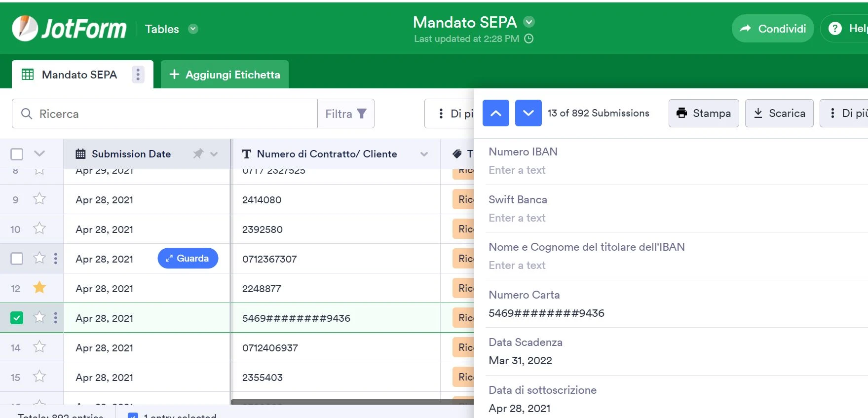Open Numero di Contratto/ Cliente column menu
This screenshot has height=418, width=868.
pos(424,154)
